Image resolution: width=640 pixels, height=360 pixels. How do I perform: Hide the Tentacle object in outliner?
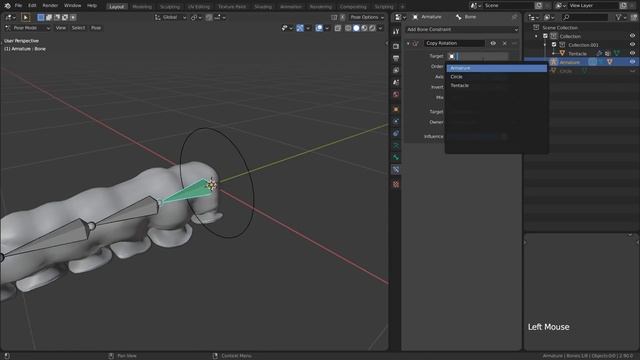tap(632, 53)
